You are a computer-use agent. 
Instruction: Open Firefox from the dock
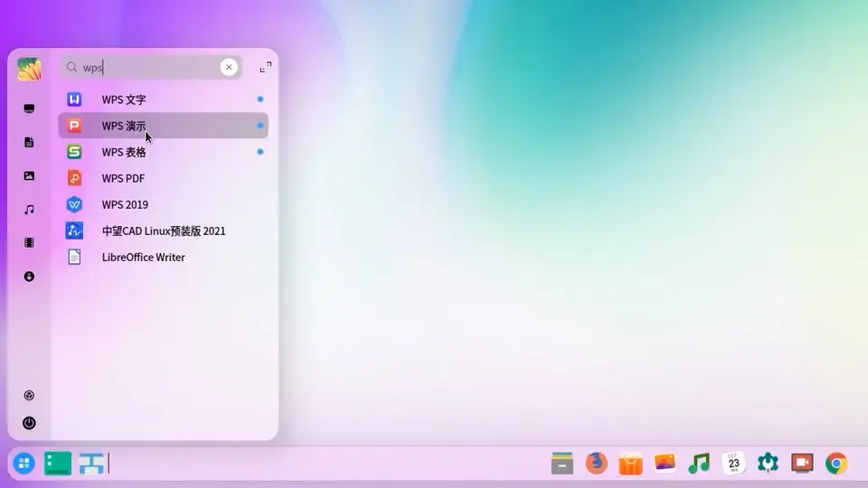[x=596, y=463]
